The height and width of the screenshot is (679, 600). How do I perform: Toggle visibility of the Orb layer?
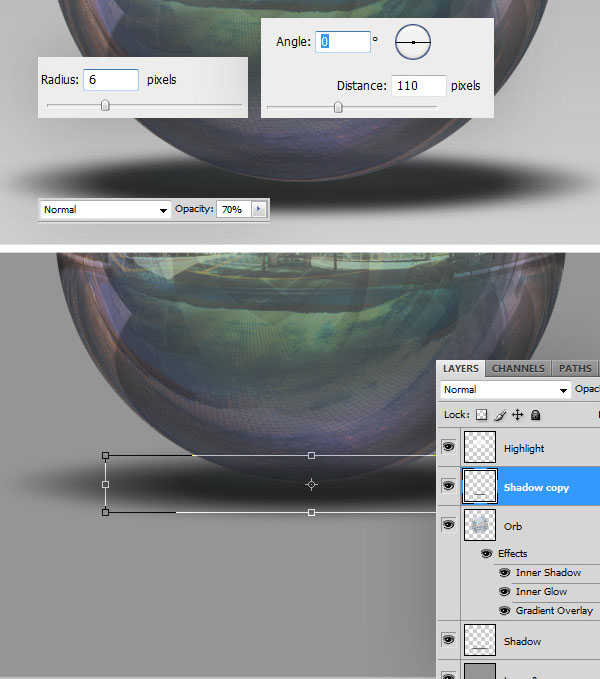point(448,524)
